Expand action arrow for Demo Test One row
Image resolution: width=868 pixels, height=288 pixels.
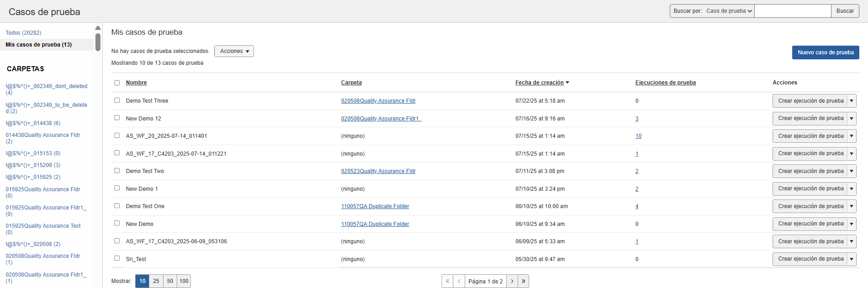852,206
